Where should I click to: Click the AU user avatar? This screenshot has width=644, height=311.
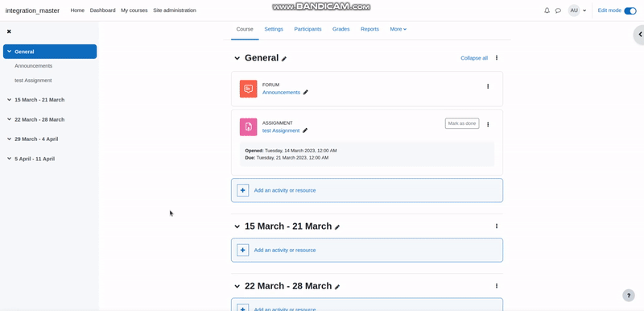pyautogui.click(x=574, y=10)
